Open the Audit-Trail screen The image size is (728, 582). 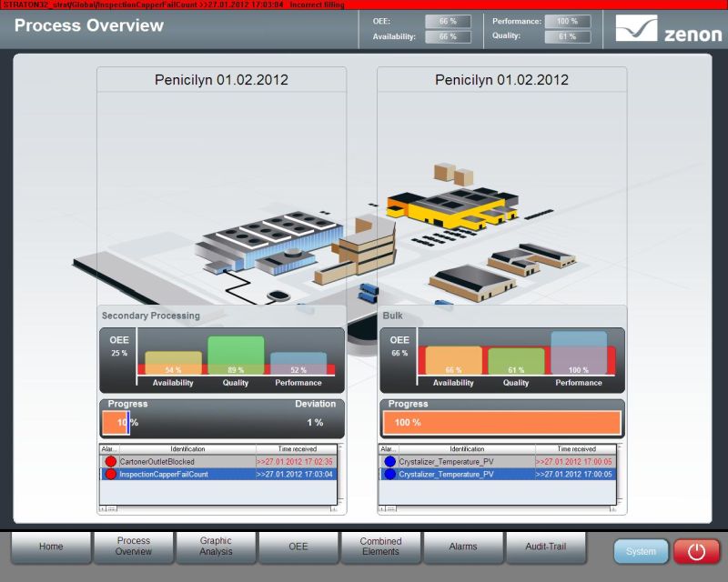[x=545, y=547]
